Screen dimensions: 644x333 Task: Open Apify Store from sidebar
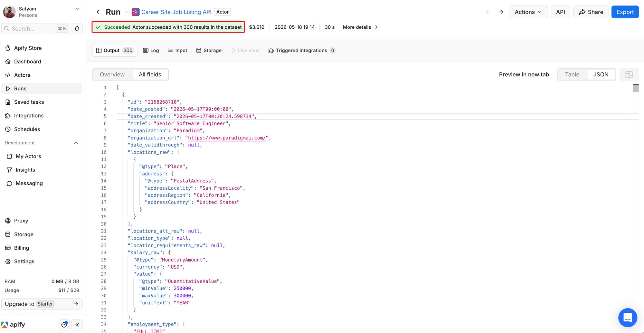(42, 48)
